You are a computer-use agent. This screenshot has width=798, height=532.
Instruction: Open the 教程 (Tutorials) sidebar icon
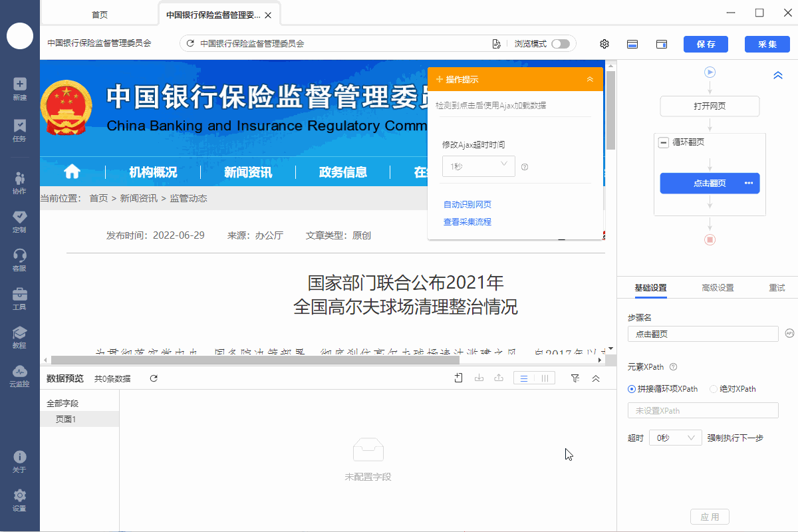[20, 336]
